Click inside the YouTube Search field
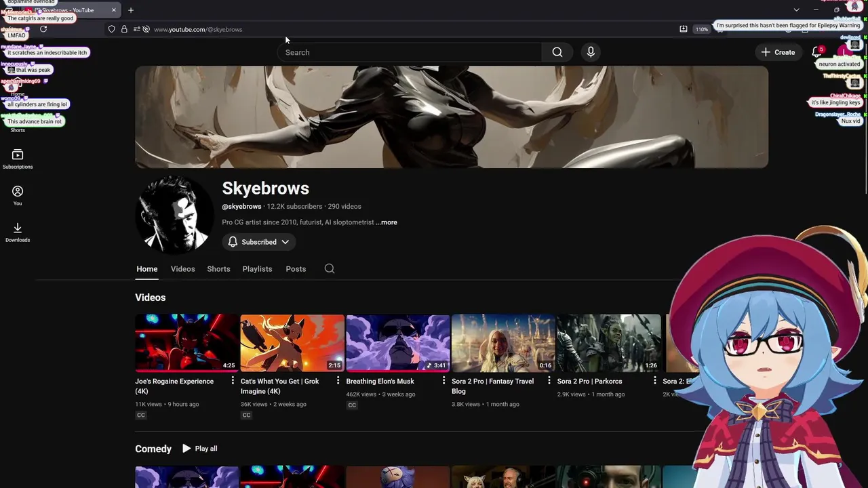 (410, 52)
